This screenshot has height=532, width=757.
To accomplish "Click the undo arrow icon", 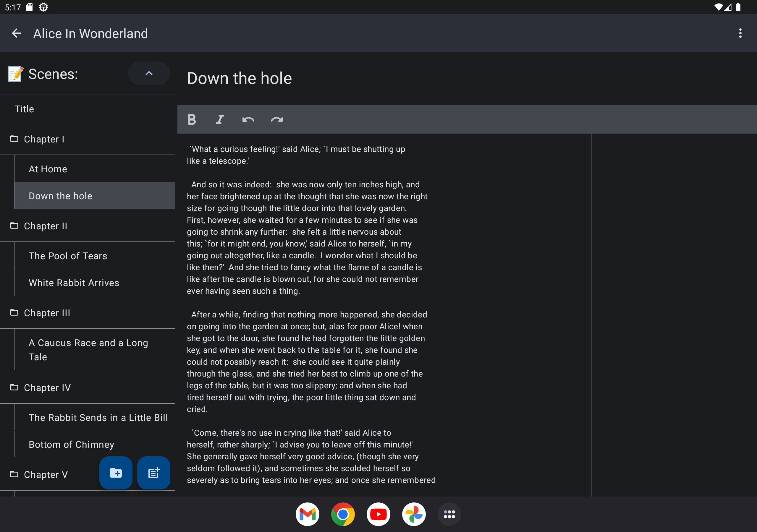I will 248,119.
